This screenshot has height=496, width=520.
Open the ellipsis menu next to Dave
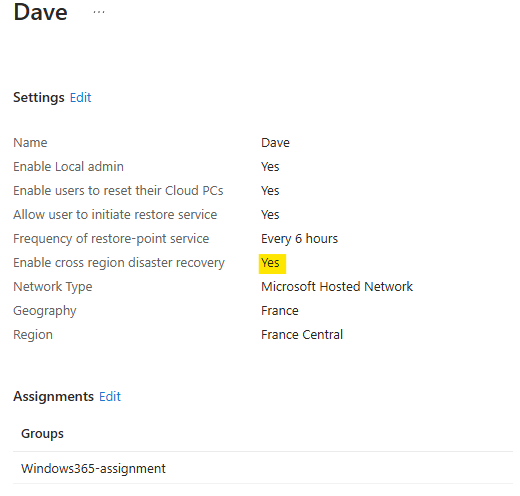point(99,12)
